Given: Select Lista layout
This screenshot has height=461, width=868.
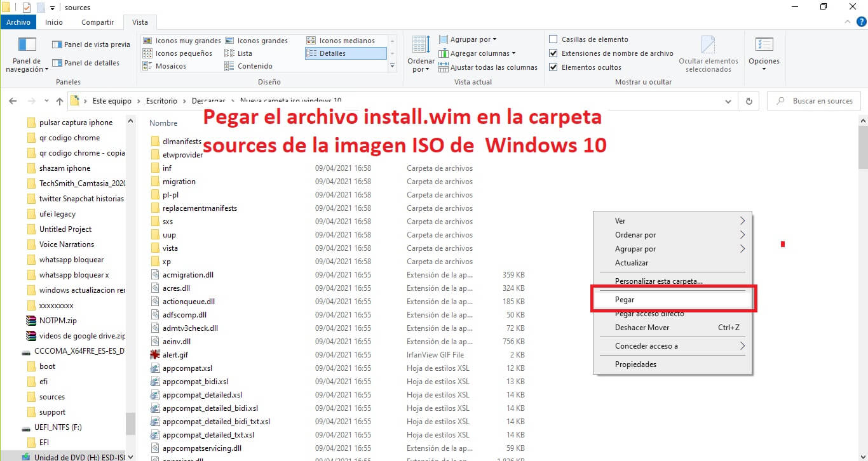Looking at the screenshot, I should pyautogui.click(x=238, y=53).
